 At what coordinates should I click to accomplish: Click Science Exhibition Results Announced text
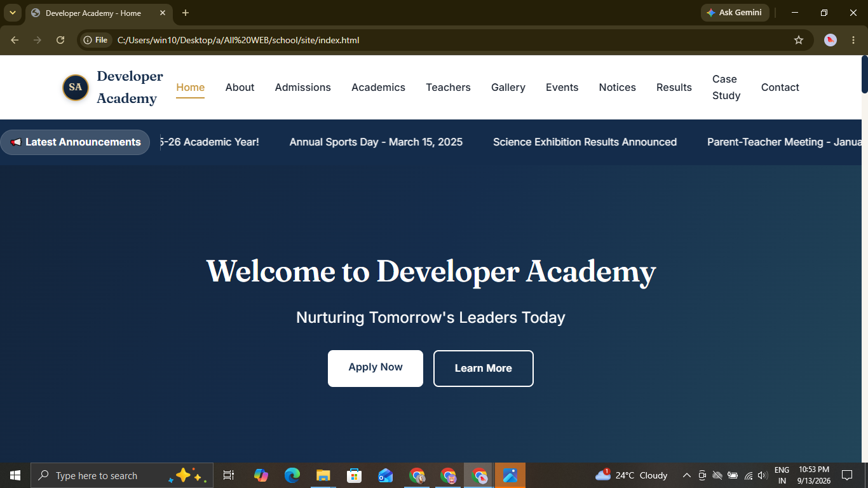[585, 142]
